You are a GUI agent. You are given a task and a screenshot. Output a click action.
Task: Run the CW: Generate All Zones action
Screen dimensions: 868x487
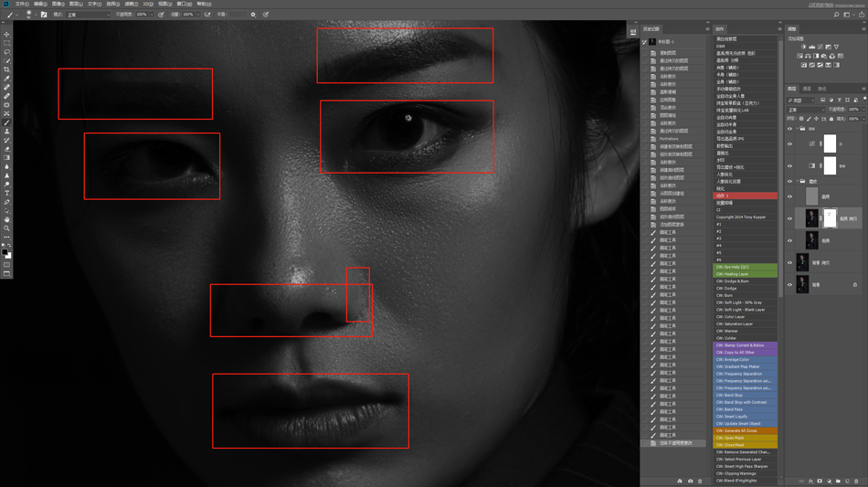745,430
